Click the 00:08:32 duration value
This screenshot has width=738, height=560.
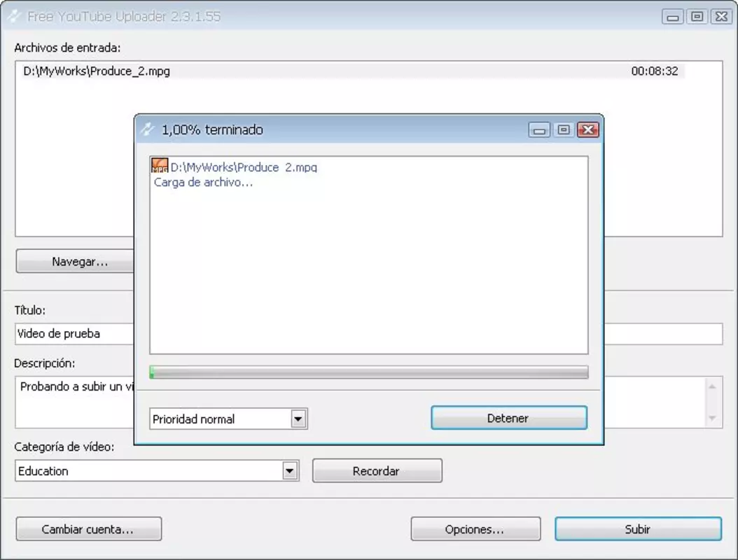pos(654,71)
